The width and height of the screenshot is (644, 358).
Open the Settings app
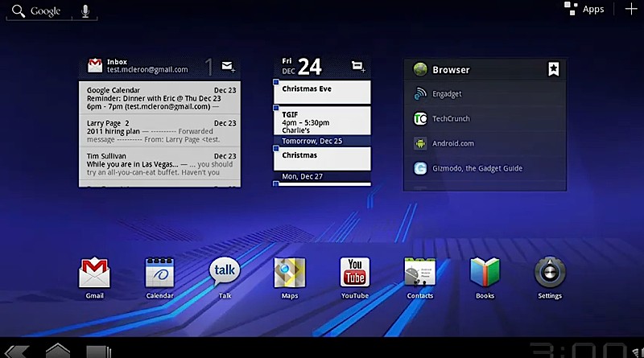click(550, 274)
